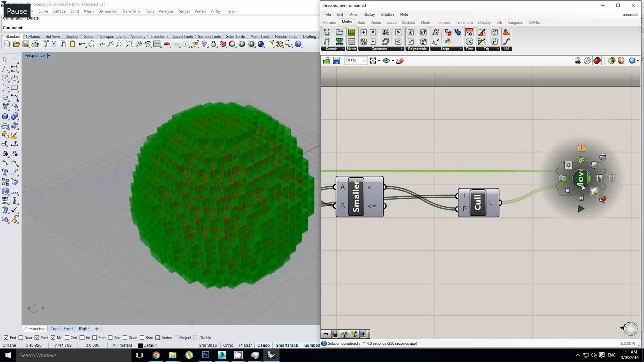Toggle the Perp osnap checkbox
The width and height of the screenshot is (644, 362).
(x=95, y=338)
